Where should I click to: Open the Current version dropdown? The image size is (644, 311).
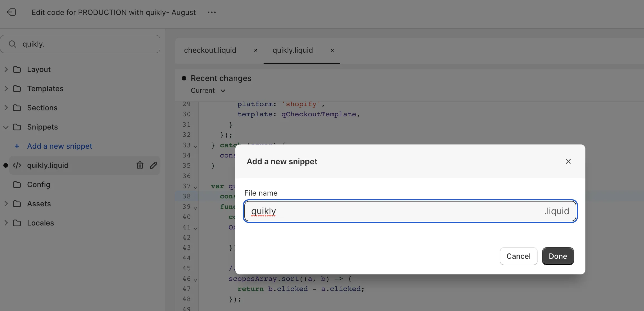(x=208, y=91)
